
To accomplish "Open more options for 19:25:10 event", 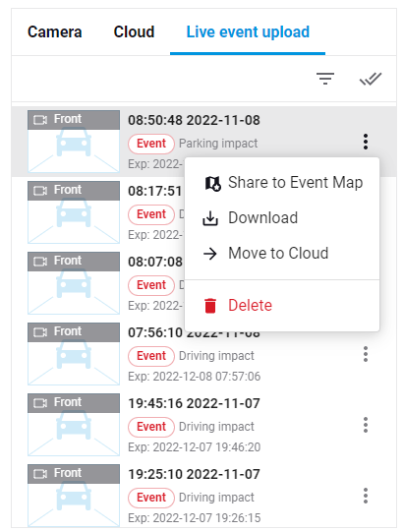I will 366,496.
